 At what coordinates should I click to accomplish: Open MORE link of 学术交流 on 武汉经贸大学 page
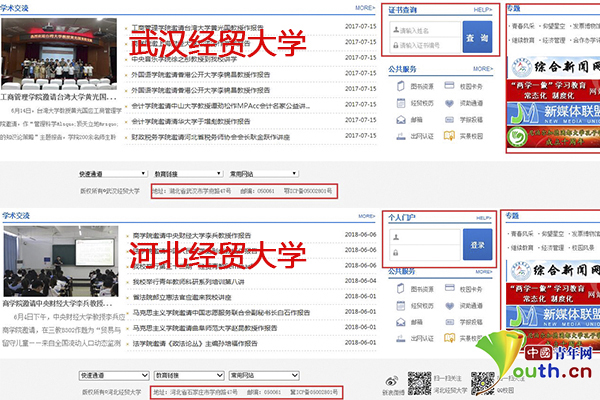pyautogui.click(x=365, y=8)
